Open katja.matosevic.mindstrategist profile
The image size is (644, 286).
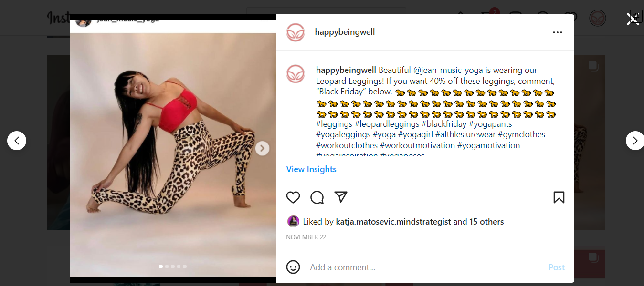tap(393, 222)
